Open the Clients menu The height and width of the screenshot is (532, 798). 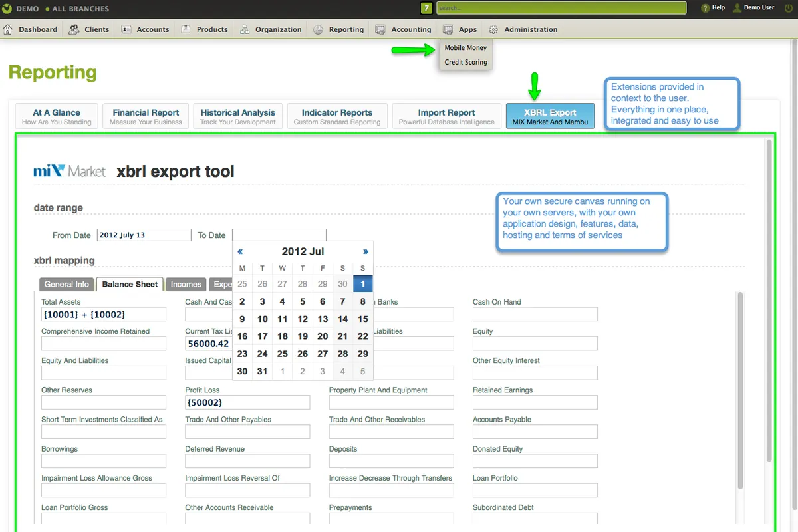coord(88,29)
